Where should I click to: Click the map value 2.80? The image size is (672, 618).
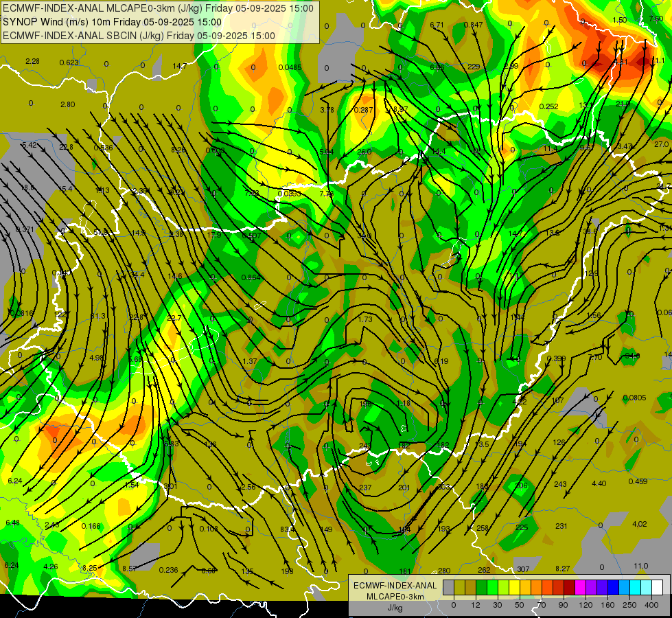(x=68, y=104)
